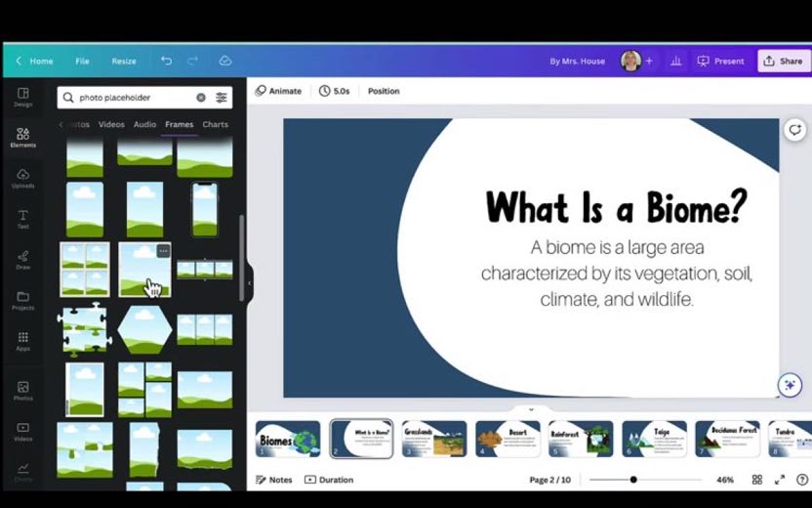812x508 pixels.
Task: Click the Present button
Action: pyautogui.click(x=721, y=62)
